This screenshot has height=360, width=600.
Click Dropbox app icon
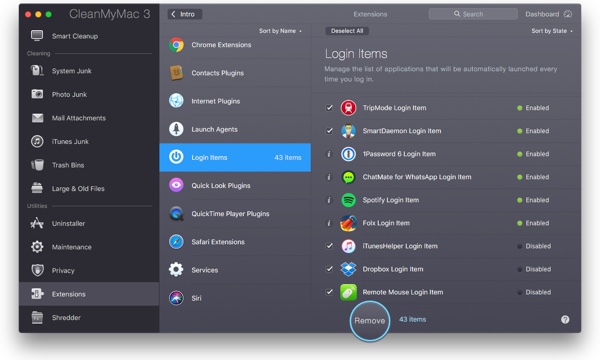coord(348,269)
